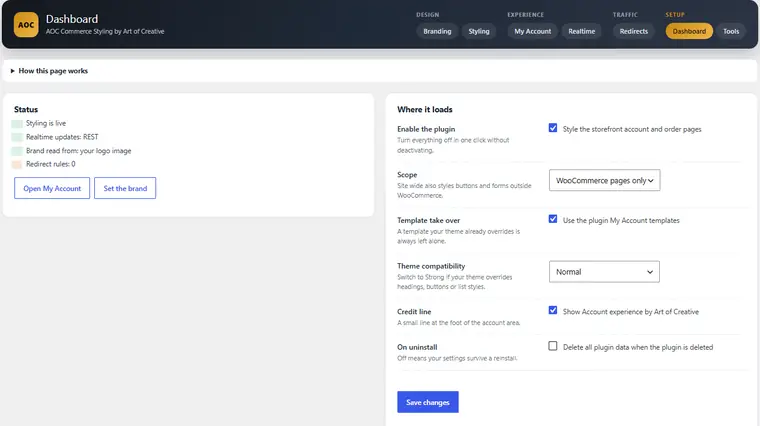
Task: Open the Branding tab
Action: tap(437, 31)
